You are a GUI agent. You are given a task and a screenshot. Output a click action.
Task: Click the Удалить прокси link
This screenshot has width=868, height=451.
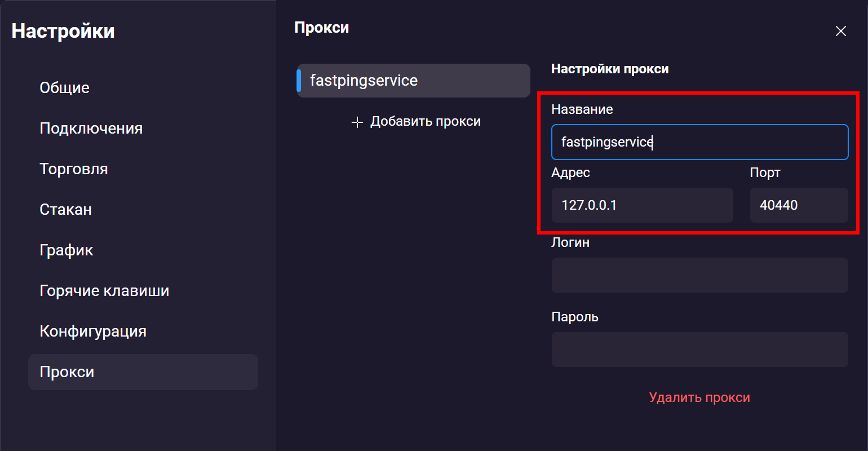coord(699,397)
